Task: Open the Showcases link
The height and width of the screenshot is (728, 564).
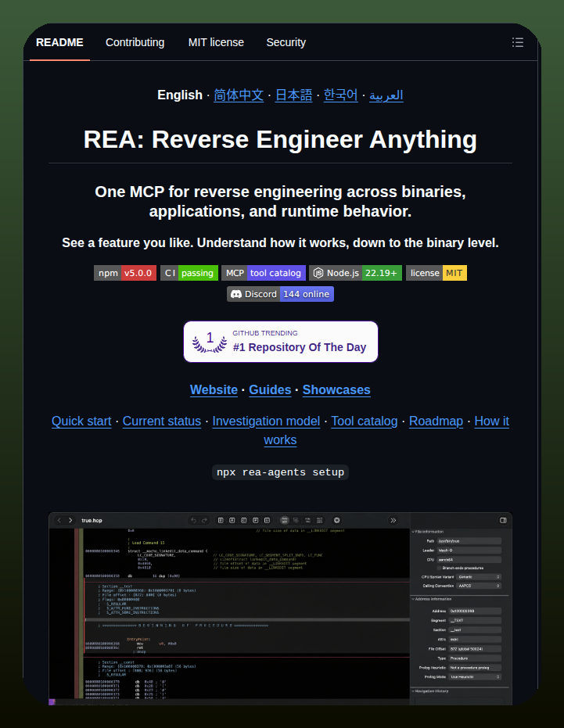Action: click(x=336, y=389)
